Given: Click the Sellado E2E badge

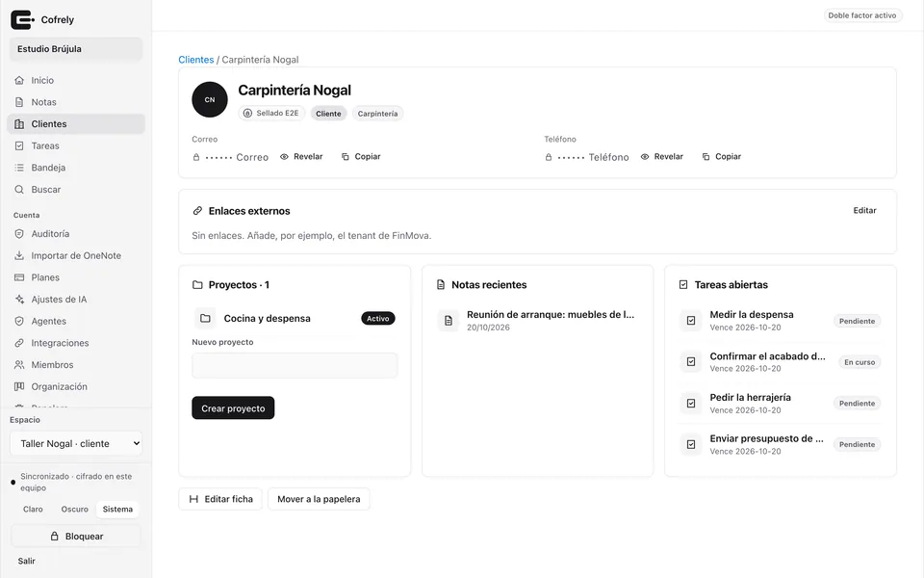Looking at the screenshot, I should pos(271,114).
